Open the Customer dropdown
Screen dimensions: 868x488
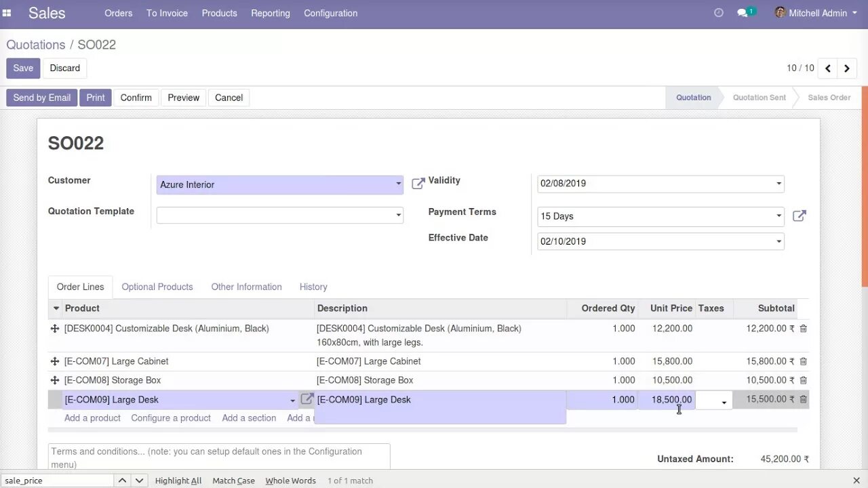tap(399, 184)
